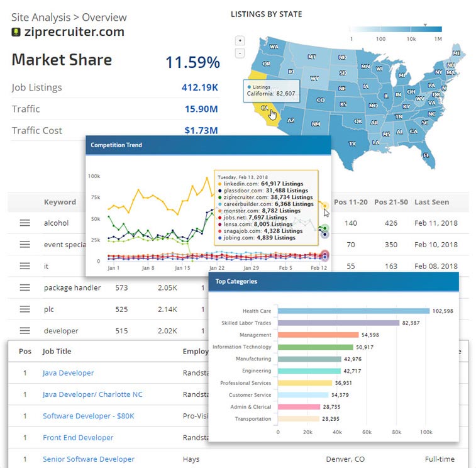The height and width of the screenshot is (468, 476).
Task: Sort by the Pos 21-50 column header
Action: (391, 202)
